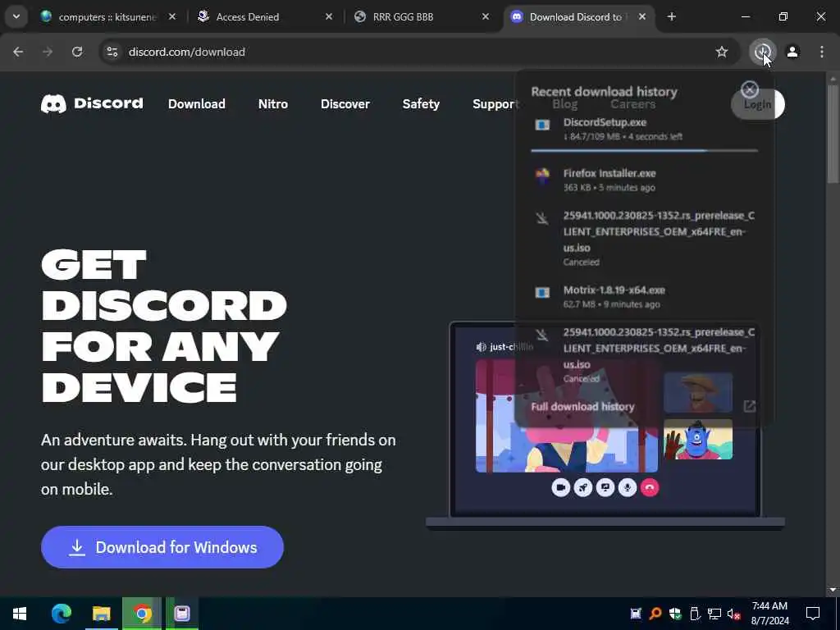Click the Motrix installer file icon
Screen dimensions: 840x630
click(542, 293)
